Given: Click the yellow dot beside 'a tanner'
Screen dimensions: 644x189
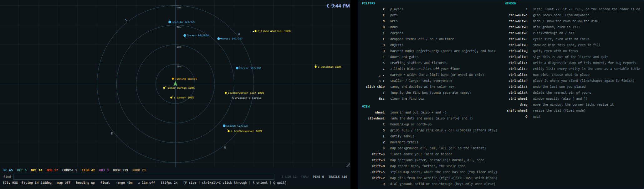Looking at the screenshot, I should coord(171,97).
